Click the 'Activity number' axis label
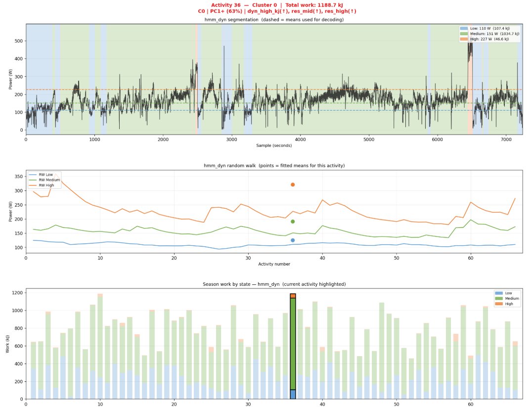The image size is (532, 407). coord(274,264)
